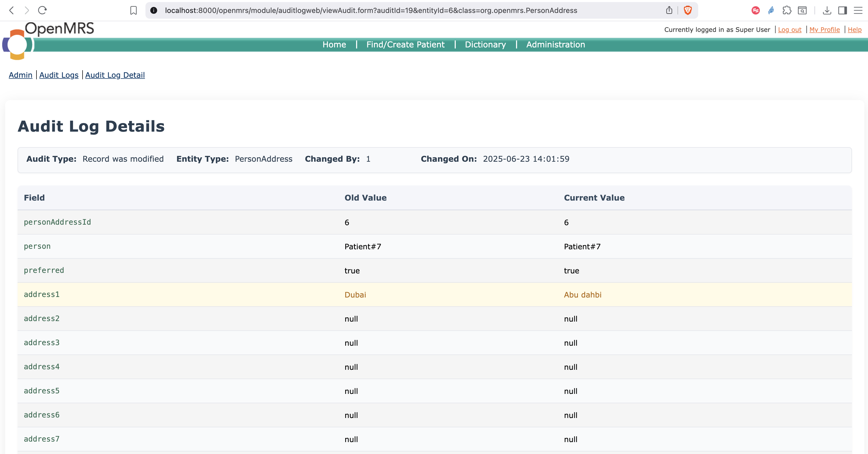Open the Administration menu item
This screenshot has width=868, height=454.
click(555, 45)
